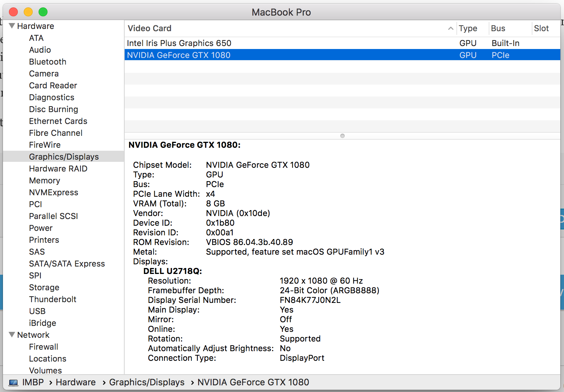
Task: Select NVMExpress in the sidebar
Action: click(x=54, y=192)
